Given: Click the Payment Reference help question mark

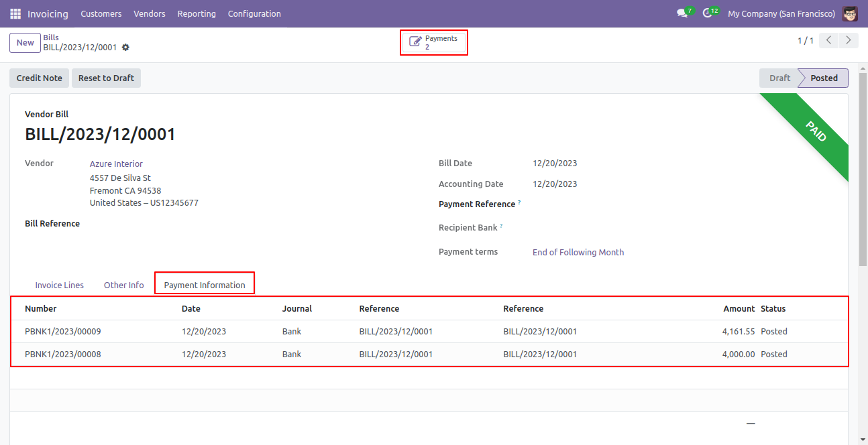Looking at the screenshot, I should 519,202.
